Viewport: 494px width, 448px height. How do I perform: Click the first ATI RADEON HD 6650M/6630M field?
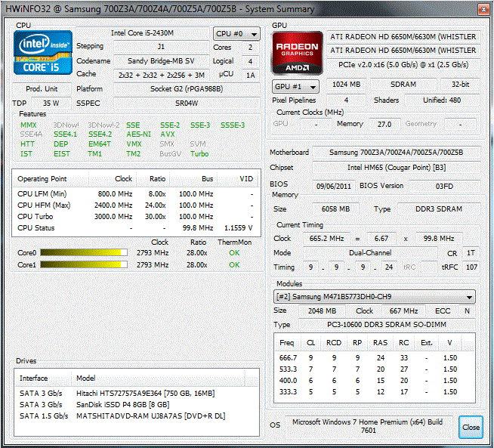click(x=403, y=37)
